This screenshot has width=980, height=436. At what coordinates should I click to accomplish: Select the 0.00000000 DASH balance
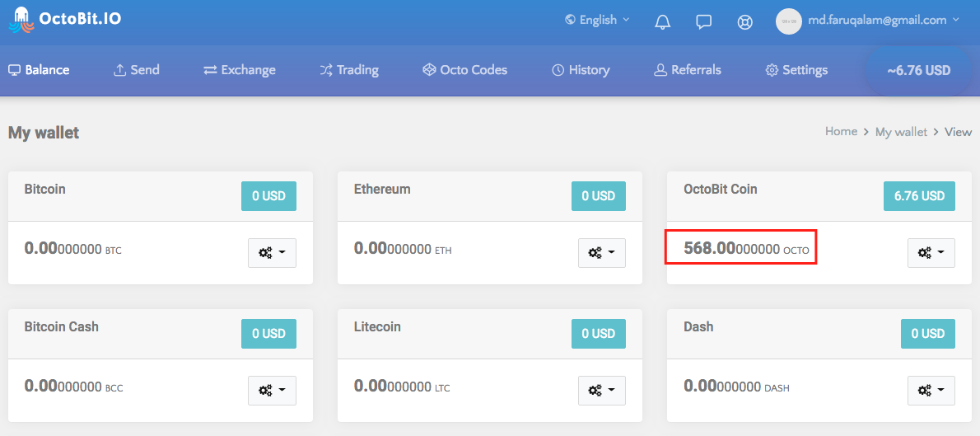pyautogui.click(x=737, y=386)
